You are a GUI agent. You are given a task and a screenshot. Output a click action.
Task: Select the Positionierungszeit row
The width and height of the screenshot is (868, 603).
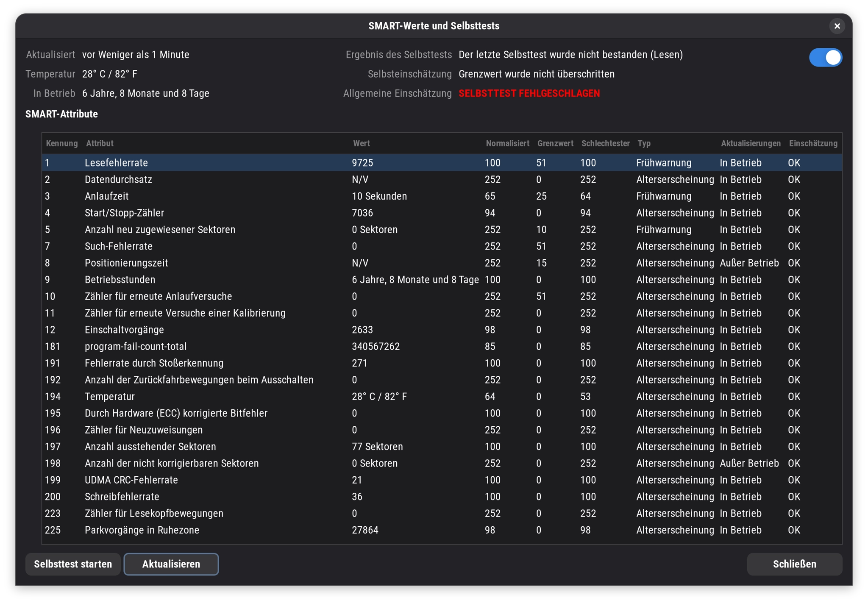point(442,263)
